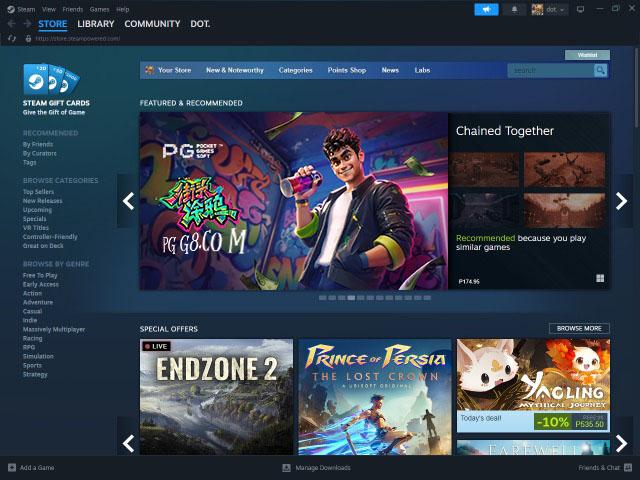Click the page reload icon
The width and height of the screenshot is (640, 480).
[x=11, y=38]
